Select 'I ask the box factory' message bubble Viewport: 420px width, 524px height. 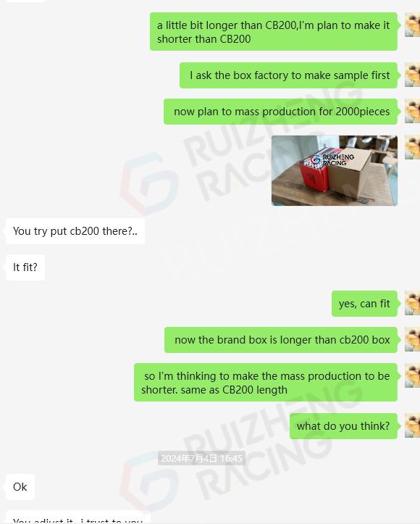(x=288, y=75)
